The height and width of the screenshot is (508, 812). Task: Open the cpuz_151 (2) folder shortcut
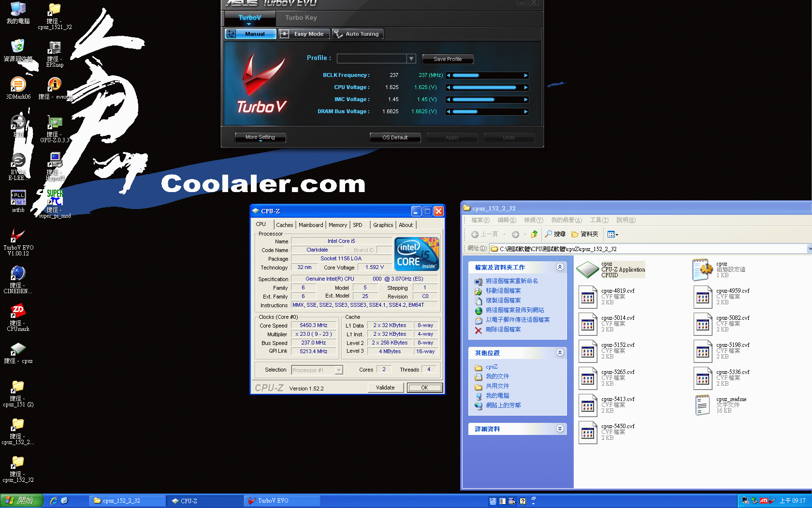coord(18,393)
